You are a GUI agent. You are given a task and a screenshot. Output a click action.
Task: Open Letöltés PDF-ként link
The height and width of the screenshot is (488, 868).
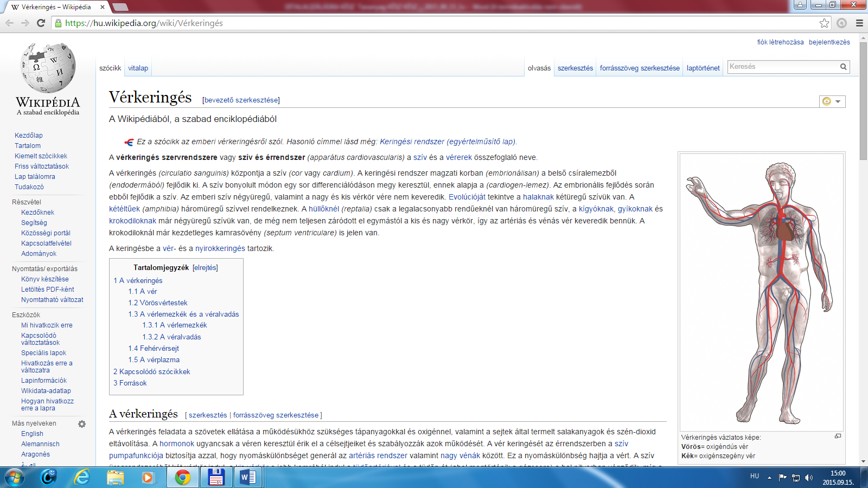48,290
